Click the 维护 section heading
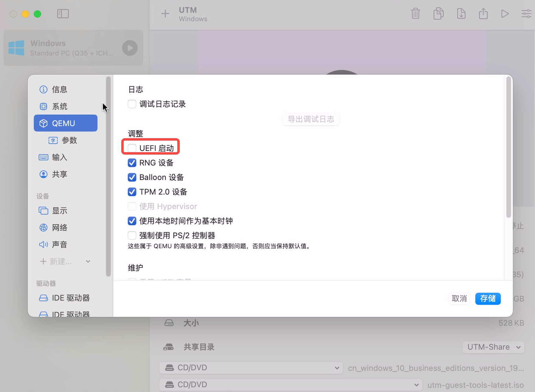This screenshot has width=535, height=392. [136, 268]
